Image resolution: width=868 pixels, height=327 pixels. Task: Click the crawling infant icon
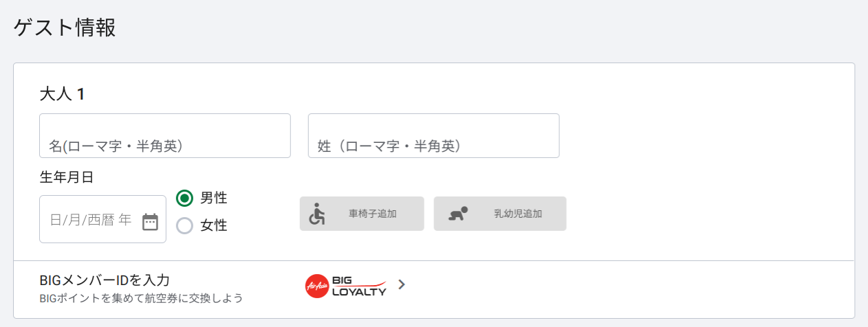(x=459, y=214)
